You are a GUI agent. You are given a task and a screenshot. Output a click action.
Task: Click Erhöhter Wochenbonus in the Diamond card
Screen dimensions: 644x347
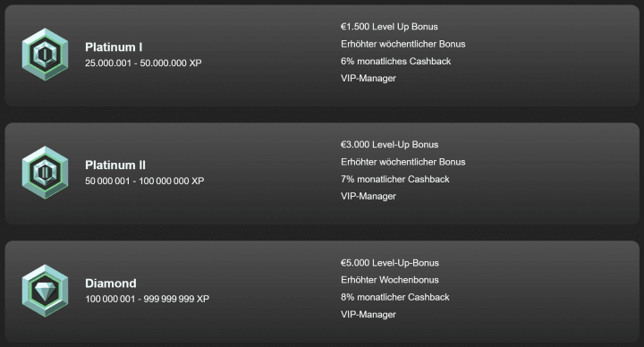click(x=390, y=280)
